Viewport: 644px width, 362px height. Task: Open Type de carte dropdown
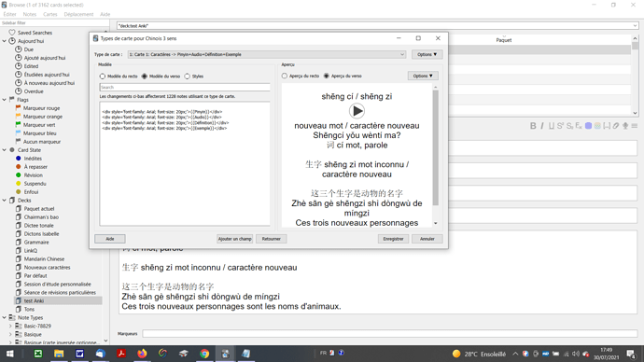point(267,54)
